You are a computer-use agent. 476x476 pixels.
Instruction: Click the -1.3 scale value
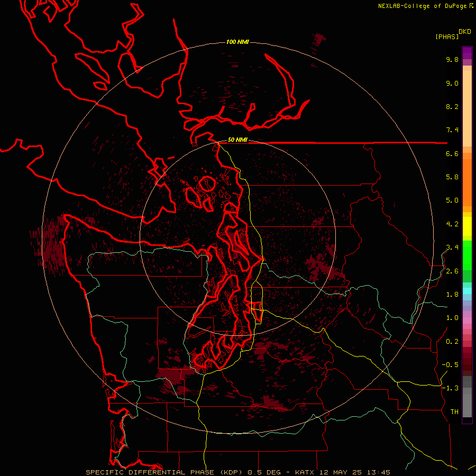click(450, 388)
